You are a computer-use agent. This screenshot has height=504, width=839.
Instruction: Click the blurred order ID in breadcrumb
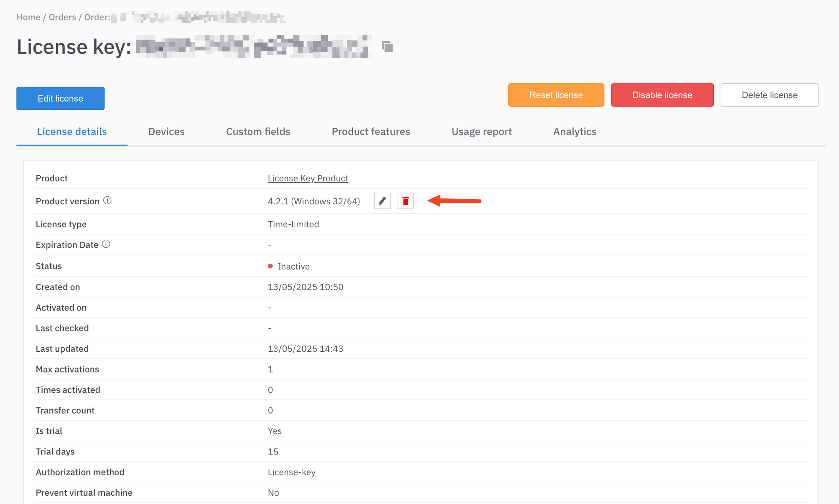[198, 17]
